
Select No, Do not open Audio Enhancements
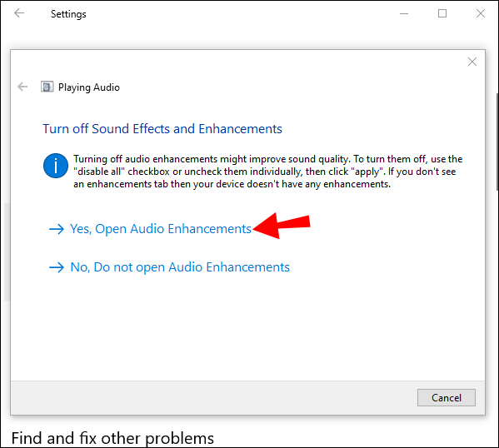(x=180, y=267)
